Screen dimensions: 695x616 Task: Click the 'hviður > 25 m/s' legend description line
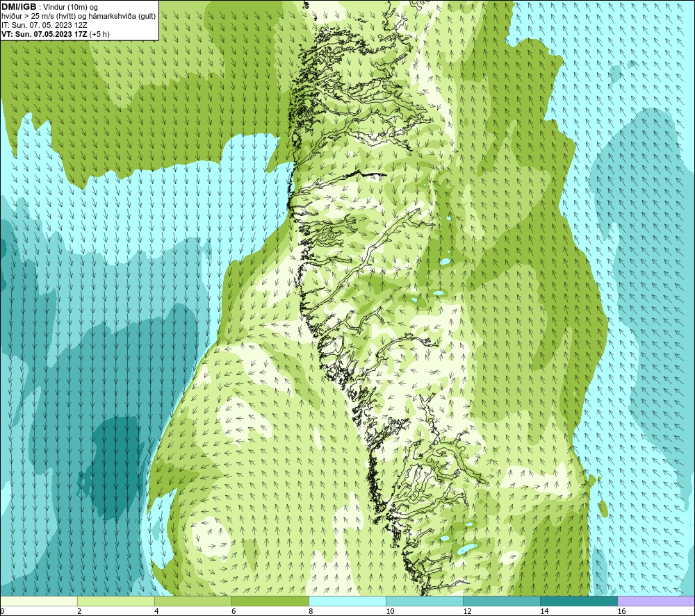[x=79, y=17]
